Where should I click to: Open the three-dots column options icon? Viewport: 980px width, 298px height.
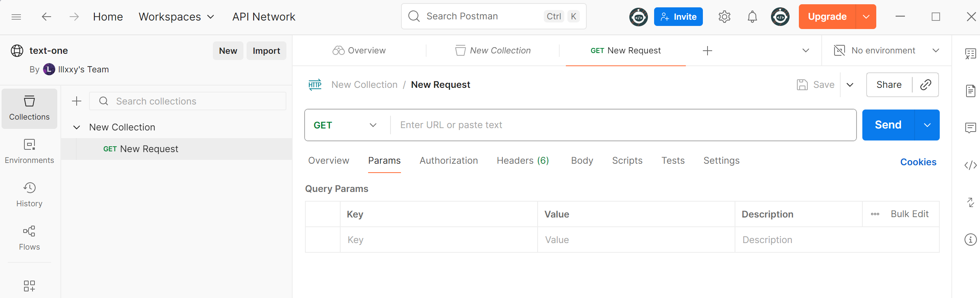875,214
